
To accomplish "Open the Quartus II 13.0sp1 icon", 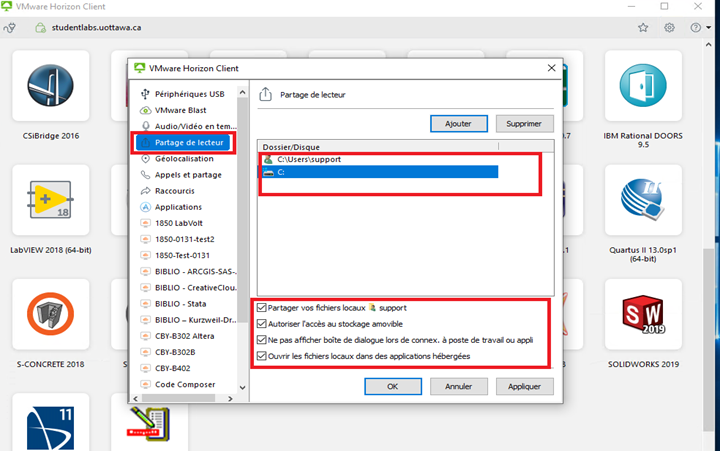I will [x=643, y=200].
